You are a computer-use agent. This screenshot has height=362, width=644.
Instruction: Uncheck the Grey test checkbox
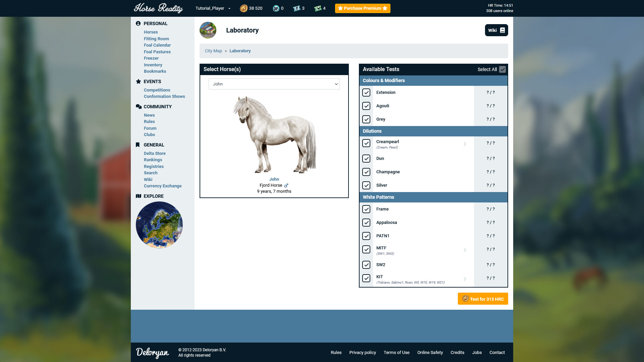click(x=366, y=119)
